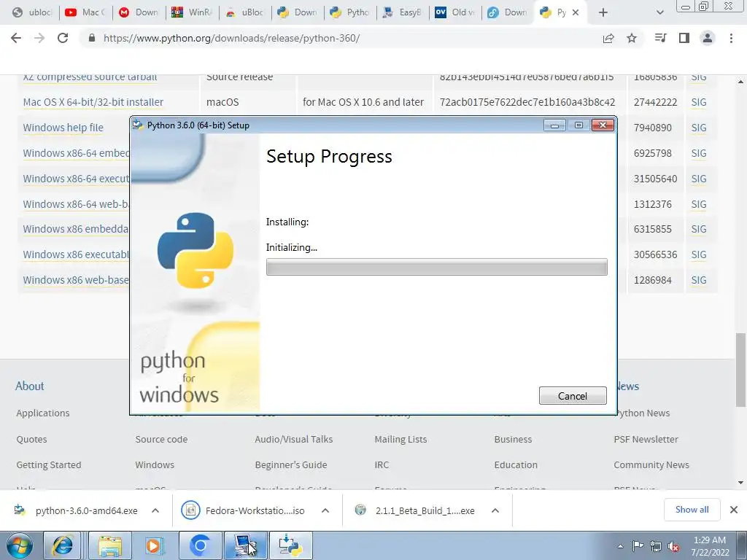Screen dimensions: 747x560
Task: Switch to Python installer taskbar button
Action: (291, 545)
